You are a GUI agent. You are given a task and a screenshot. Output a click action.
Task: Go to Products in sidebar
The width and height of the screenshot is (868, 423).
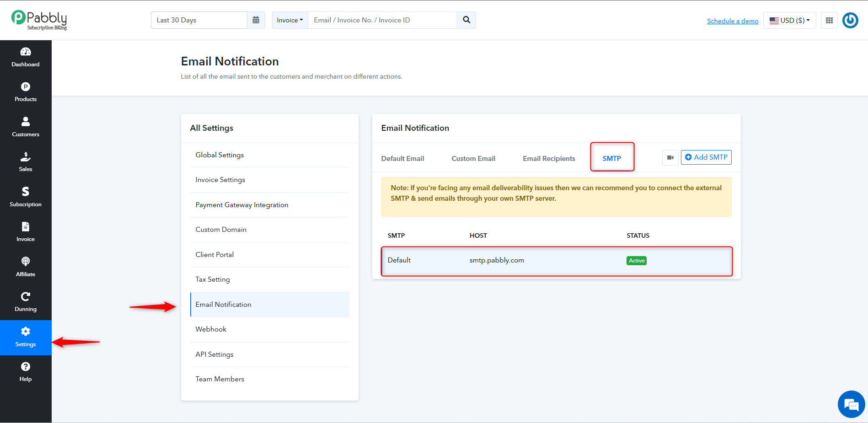26,92
